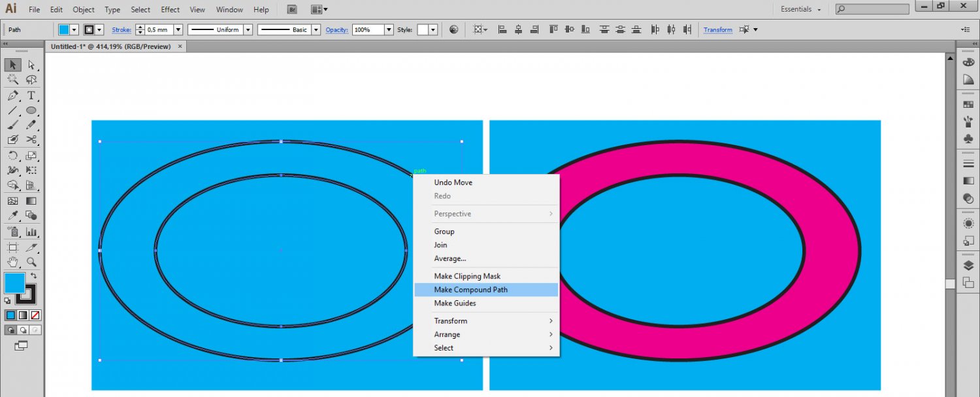
Task: Open the Effect menu
Action: [x=171, y=10]
